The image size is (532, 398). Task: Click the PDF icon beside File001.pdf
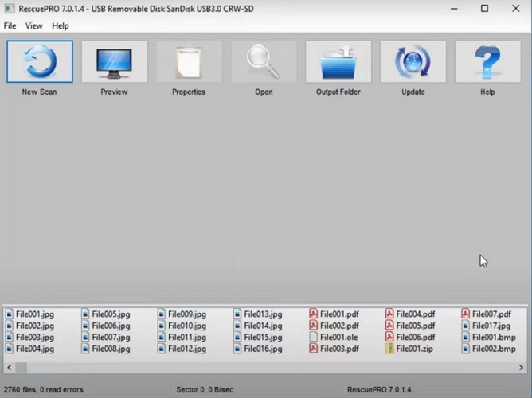click(314, 314)
